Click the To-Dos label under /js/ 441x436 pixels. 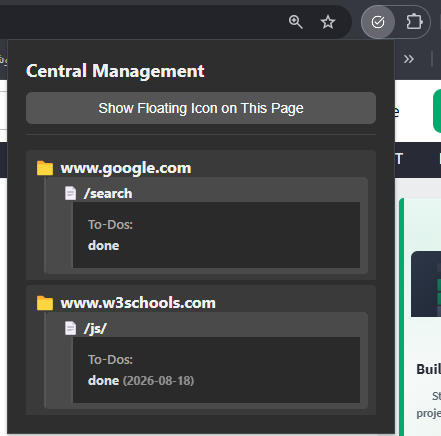coord(110,360)
